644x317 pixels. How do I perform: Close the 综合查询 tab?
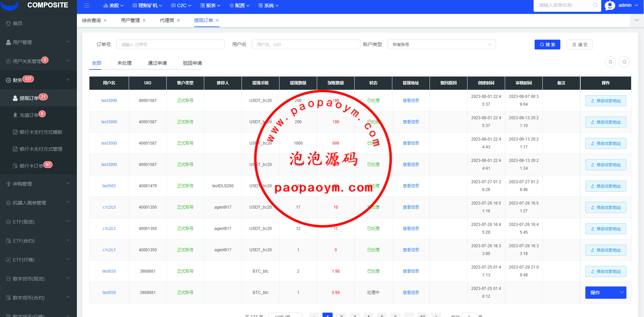tap(105, 20)
